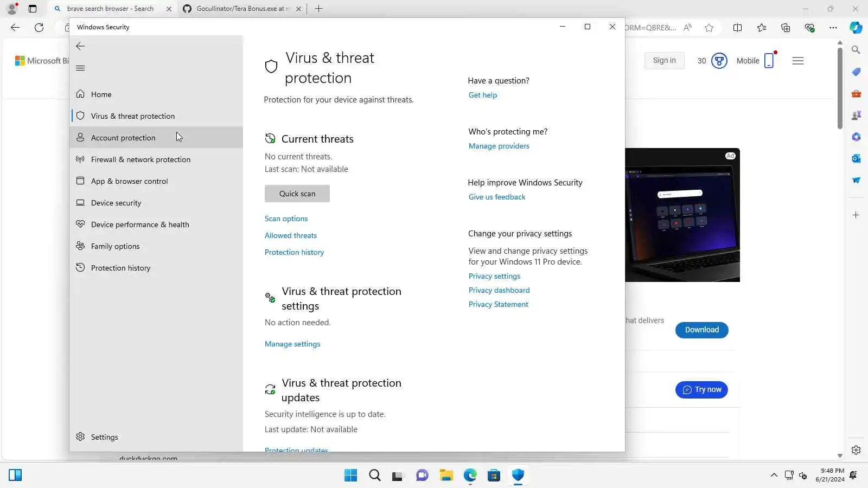Viewport: 868px width, 488px height.
Task: Click Windows Security shield in taskbar
Action: pos(518,476)
